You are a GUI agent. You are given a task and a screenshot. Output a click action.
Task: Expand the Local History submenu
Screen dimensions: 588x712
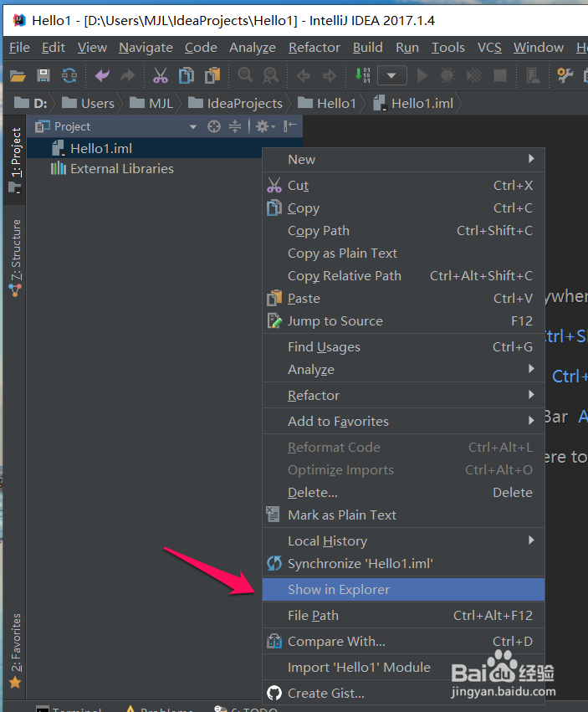point(403,541)
